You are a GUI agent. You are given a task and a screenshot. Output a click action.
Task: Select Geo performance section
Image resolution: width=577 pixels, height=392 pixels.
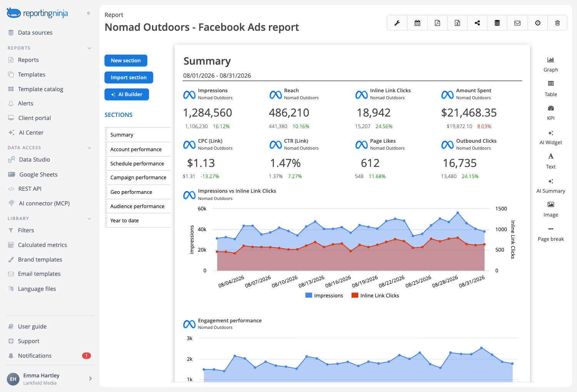(x=138, y=192)
